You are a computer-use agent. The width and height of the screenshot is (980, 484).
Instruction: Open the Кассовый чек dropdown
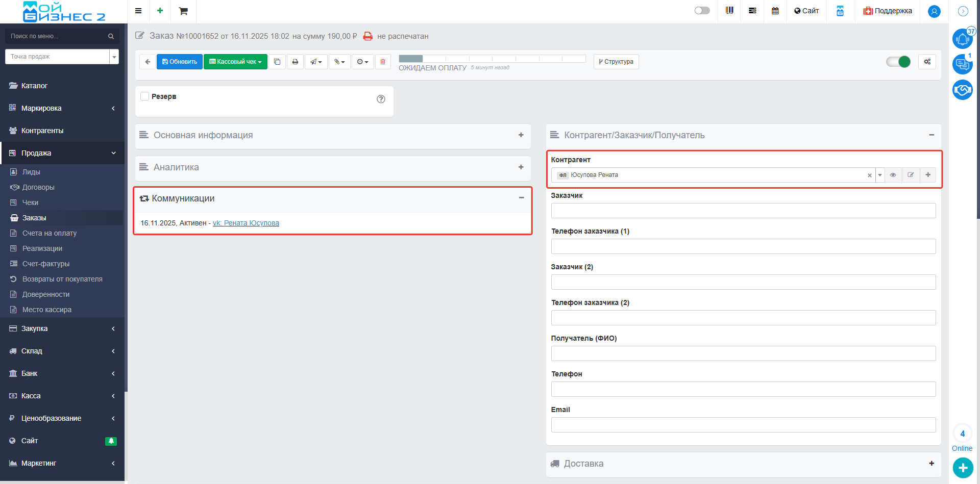[235, 62]
